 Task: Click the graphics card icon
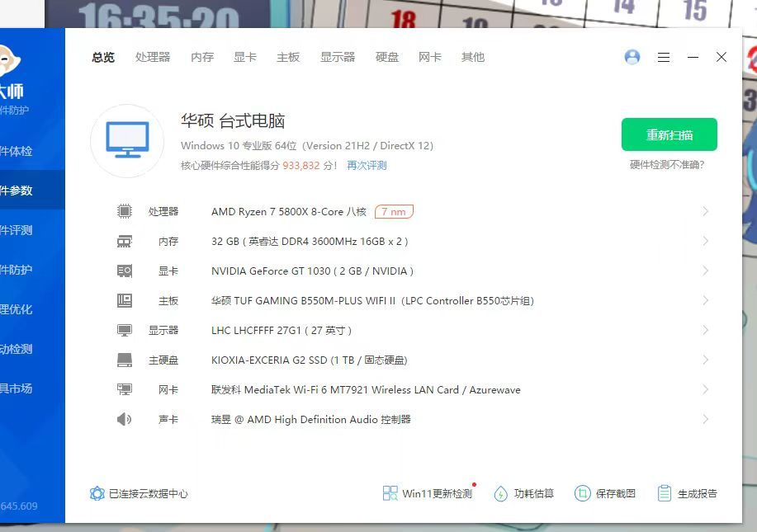point(125,271)
